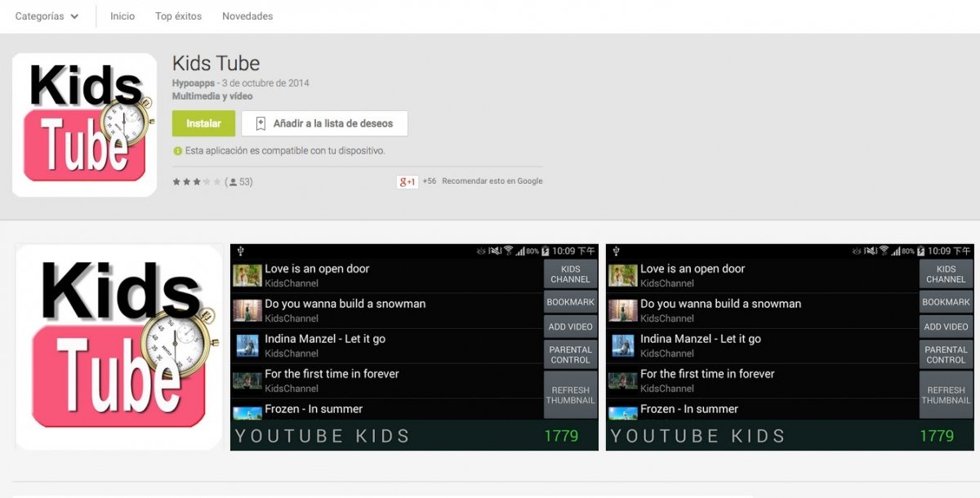Open the second phone screenshot thumbnail
The height and width of the screenshot is (498, 980).
(790, 347)
